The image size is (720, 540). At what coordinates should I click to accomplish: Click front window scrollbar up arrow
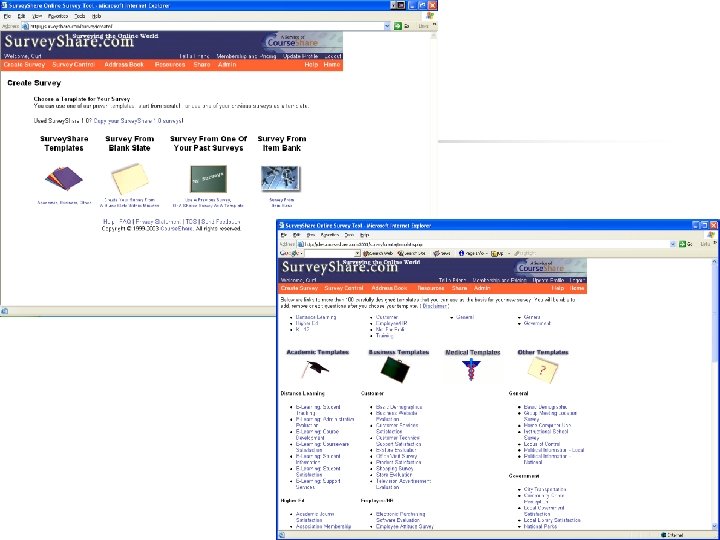(x=715, y=262)
